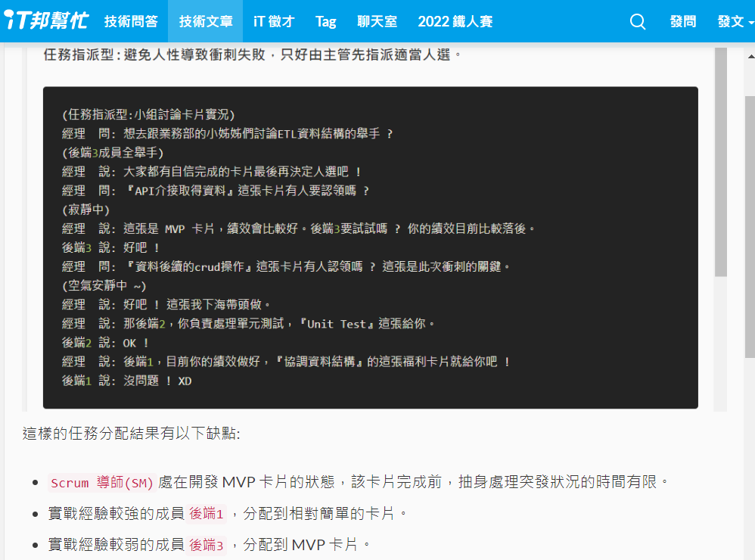Click the "(寂靜中)" line
Screen dimensions: 755x560
click(x=85, y=210)
